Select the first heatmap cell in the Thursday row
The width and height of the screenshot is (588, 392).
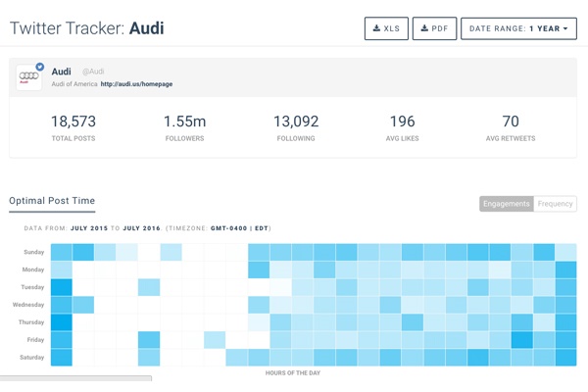point(62,322)
